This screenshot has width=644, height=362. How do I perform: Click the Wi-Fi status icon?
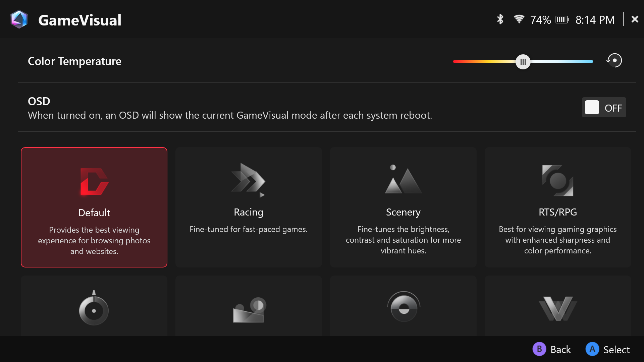519,19
